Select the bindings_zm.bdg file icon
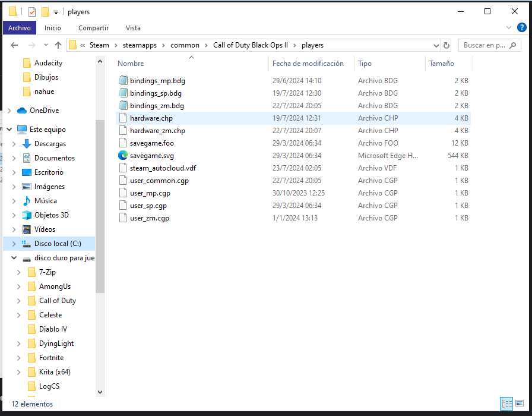The height and width of the screenshot is (416, 532). [123, 106]
